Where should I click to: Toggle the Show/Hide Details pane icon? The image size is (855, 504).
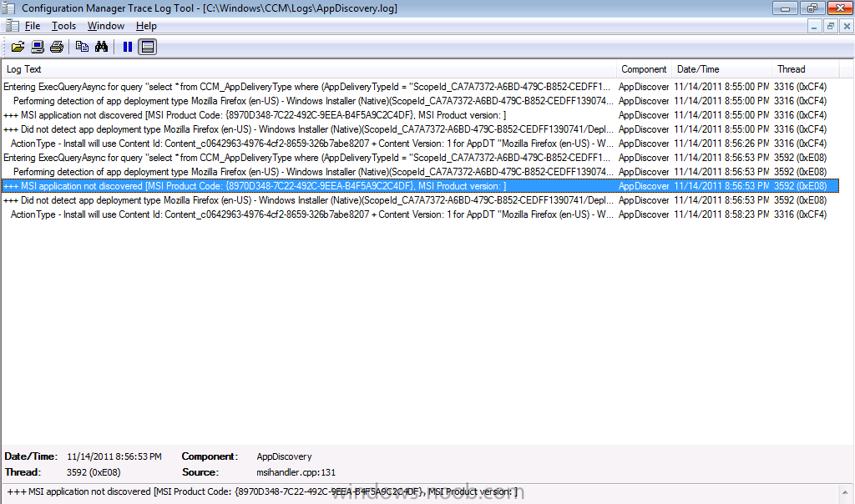point(147,47)
